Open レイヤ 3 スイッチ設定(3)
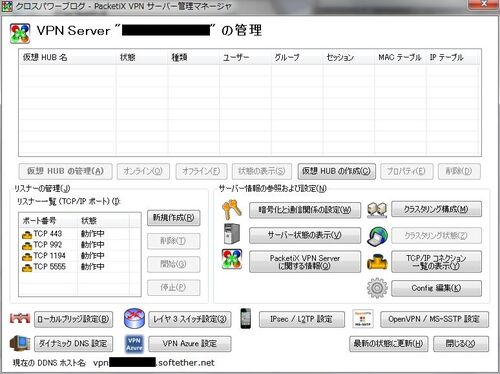Screen dimensions: 500x374 coord(190,319)
